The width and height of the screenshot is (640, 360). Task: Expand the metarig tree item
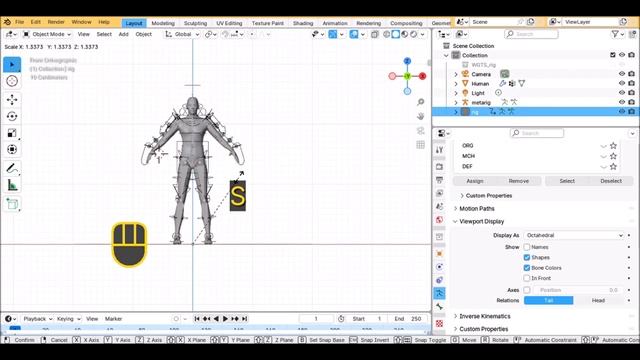coord(456,102)
